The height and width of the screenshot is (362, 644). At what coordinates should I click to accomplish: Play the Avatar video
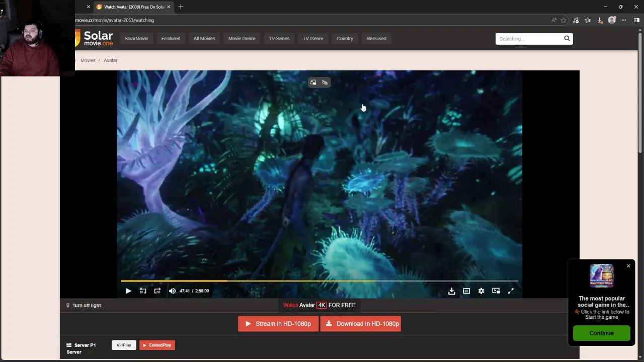pyautogui.click(x=128, y=291)
